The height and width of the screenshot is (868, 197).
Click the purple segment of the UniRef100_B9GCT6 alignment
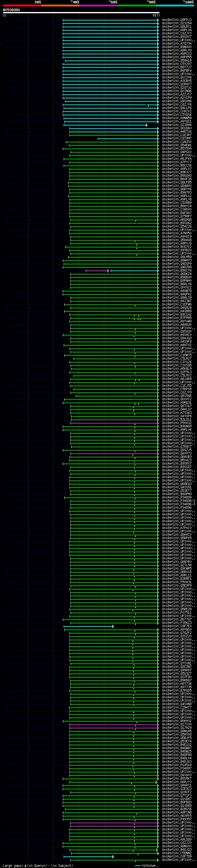pos(98,271)
